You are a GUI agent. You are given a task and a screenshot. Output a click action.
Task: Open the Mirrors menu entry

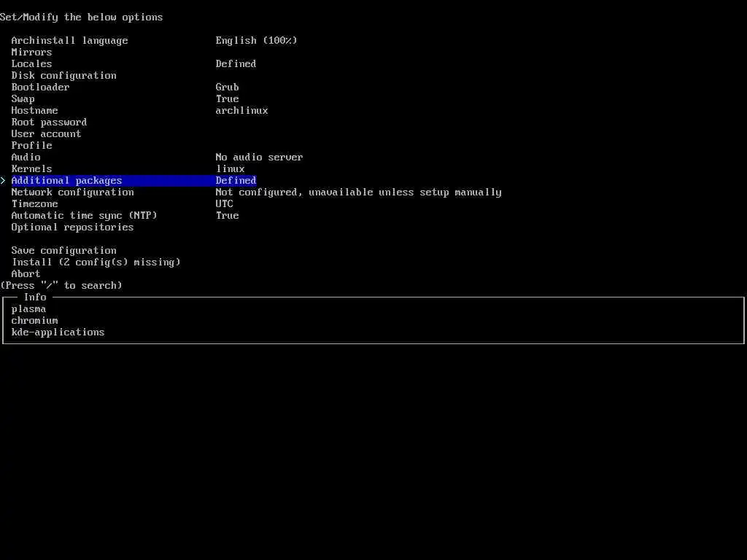coord(31,52)
